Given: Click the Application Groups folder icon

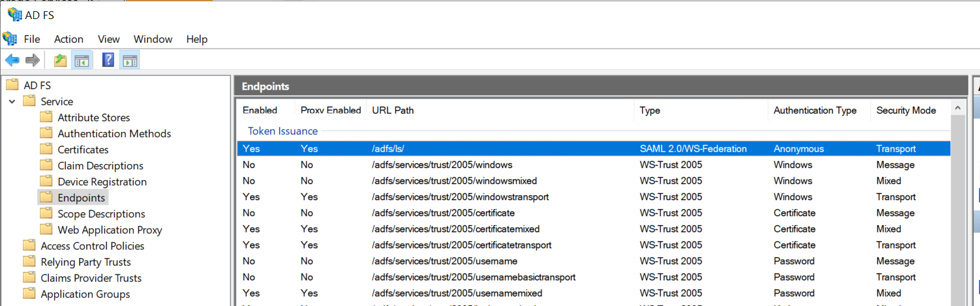Looking at the screenshot, I should pos(29,294).
